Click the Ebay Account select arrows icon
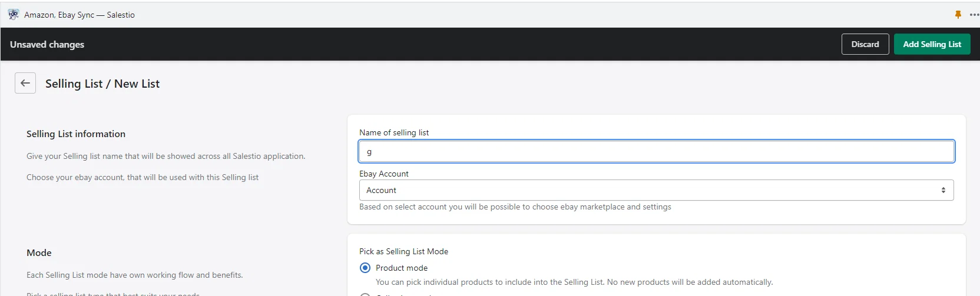Image resolution: width=980 pixels, height=296 pixels. coord(943,190)
